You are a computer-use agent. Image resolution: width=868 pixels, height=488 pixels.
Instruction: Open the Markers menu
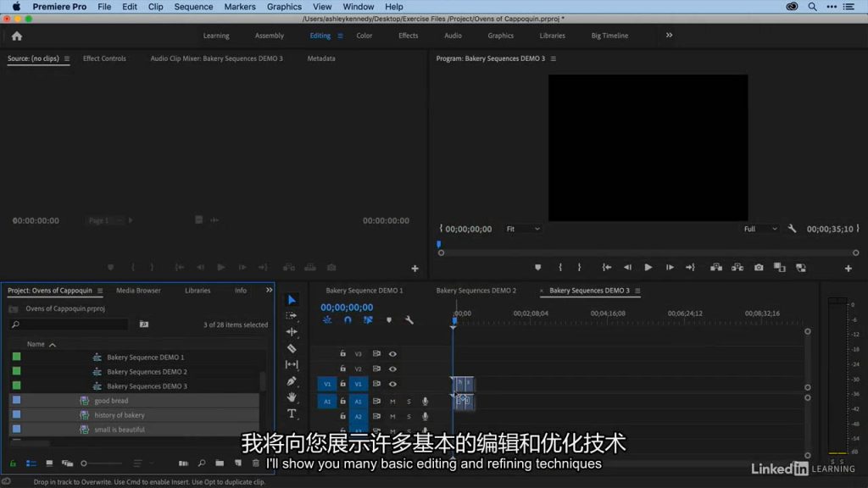[x=240, y=7]
